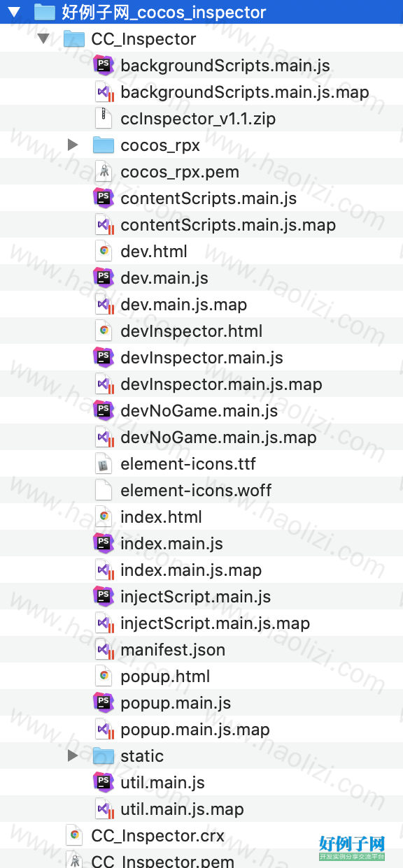Select the file name popup.main.js.map
403x868 pixels.
[195, 730]
